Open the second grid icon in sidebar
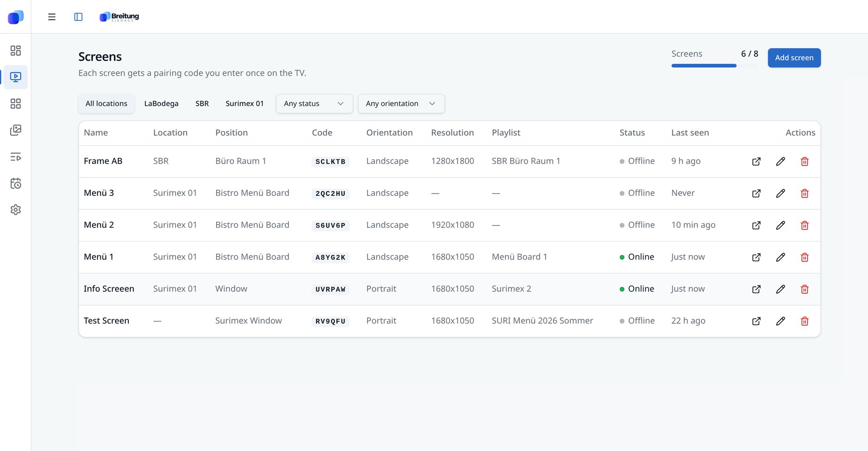The width and height of the screenshot is (868, 451). pyautogui.click(x=15, y=104)
